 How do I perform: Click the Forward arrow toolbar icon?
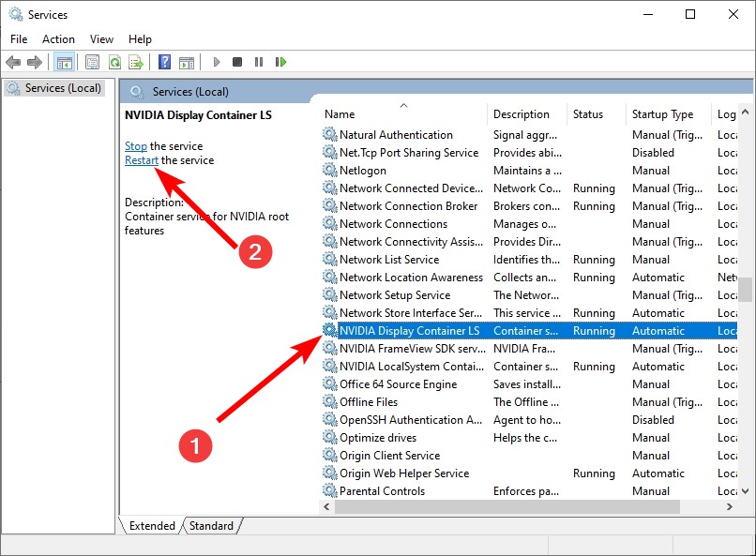(x=34, y=62)
